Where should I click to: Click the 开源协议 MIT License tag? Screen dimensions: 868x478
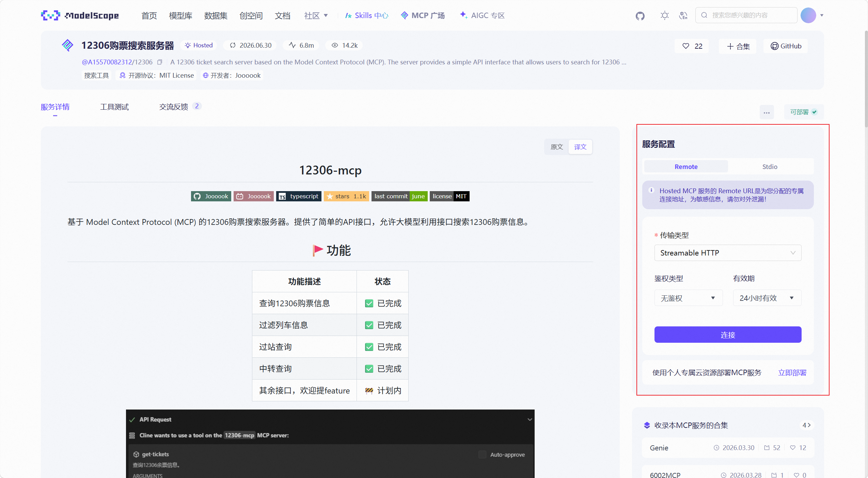(157, 75)
